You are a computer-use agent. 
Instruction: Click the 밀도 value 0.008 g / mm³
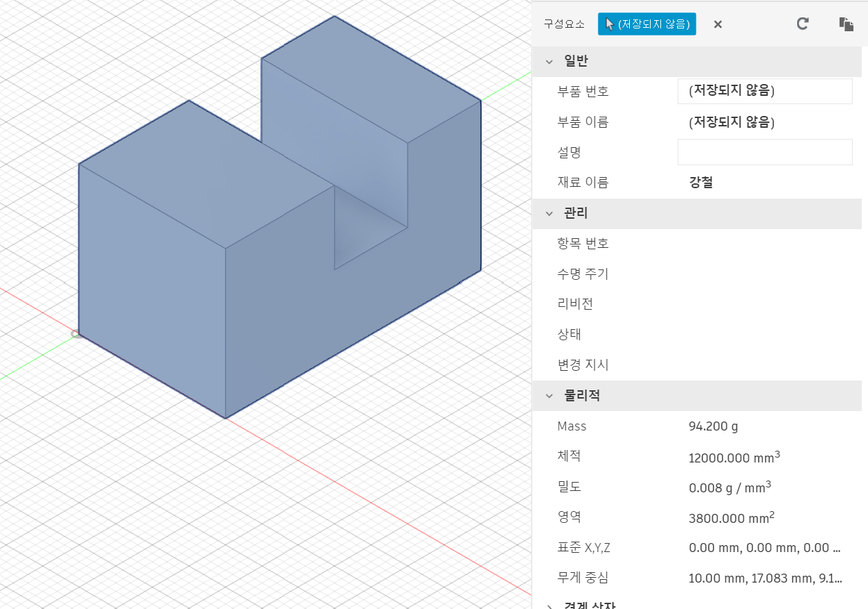(x=730, y=487)
